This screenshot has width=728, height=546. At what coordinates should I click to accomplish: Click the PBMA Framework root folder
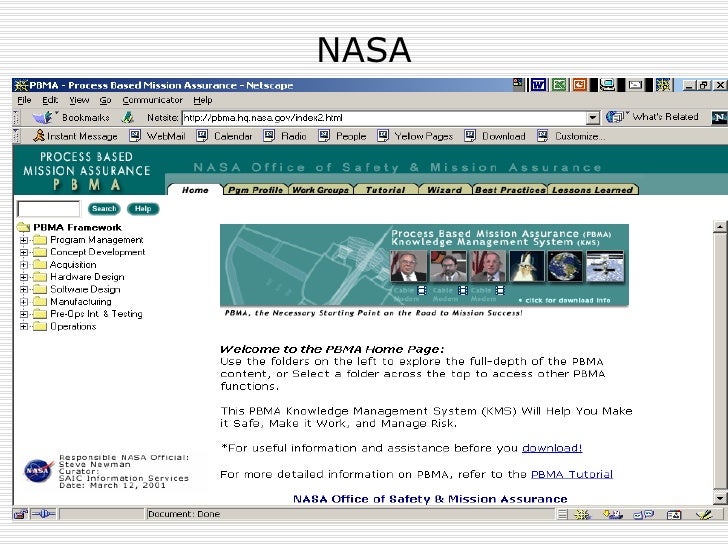[70, 228]
